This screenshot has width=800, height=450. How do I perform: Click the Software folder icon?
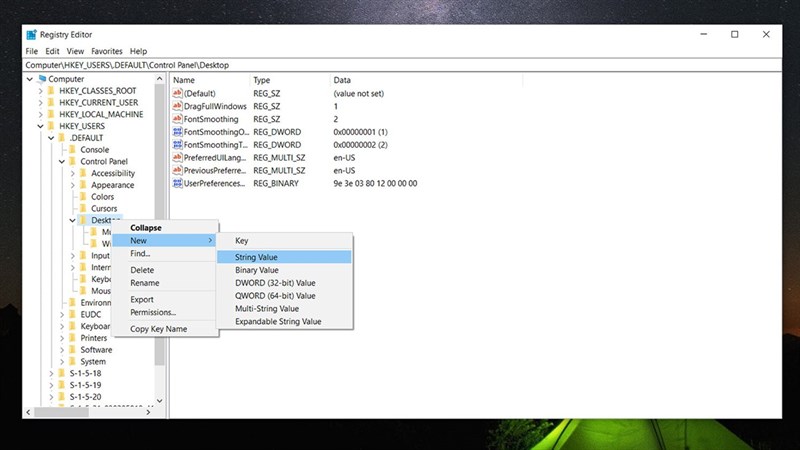[x=72, y=349]
